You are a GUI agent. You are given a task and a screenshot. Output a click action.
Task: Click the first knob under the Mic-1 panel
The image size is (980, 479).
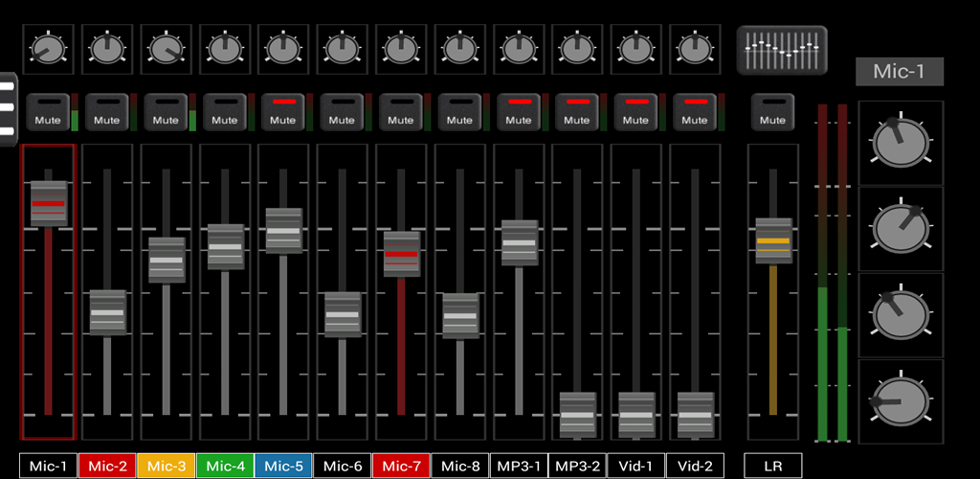click(901, 143)
